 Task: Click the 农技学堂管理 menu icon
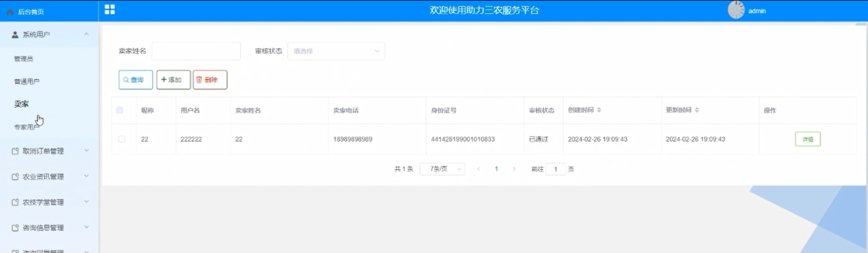click(15, 202)
